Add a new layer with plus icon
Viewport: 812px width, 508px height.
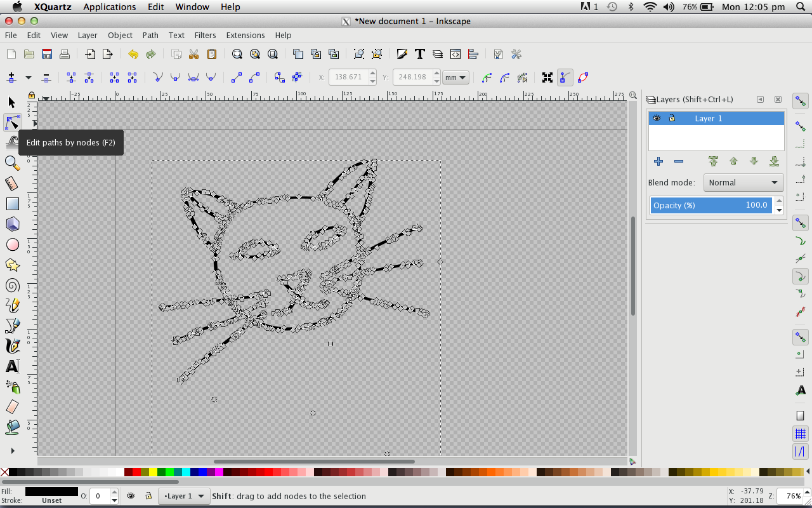point(658,161)
